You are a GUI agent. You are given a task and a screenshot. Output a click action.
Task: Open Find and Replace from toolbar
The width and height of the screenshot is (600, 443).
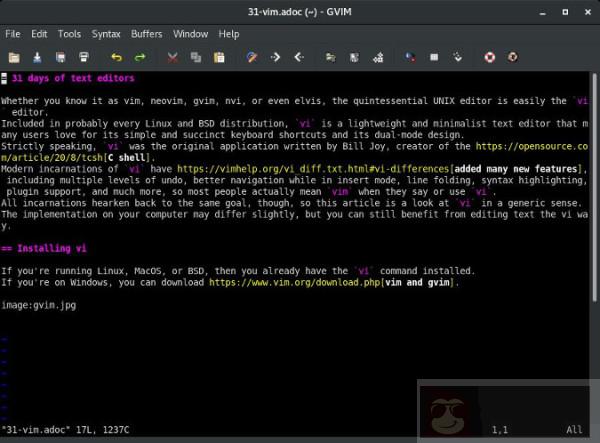coord(252,57)
